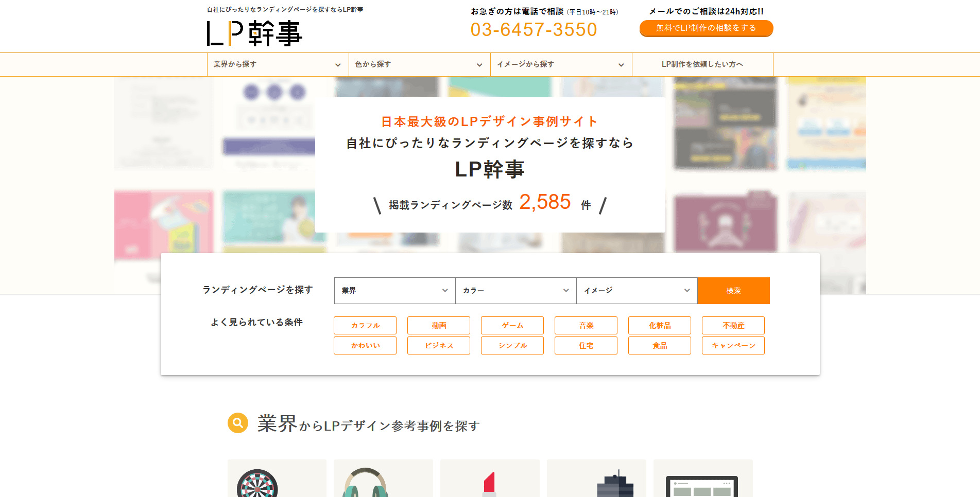Select the 動画 tag
980x497 pixels.
(x=439, y=326)
